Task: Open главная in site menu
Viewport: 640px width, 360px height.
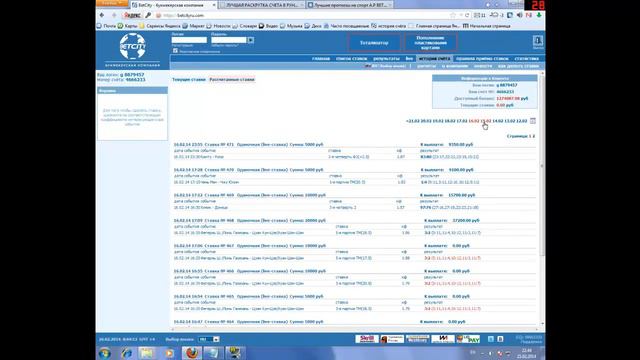Action: click(321, 59)
